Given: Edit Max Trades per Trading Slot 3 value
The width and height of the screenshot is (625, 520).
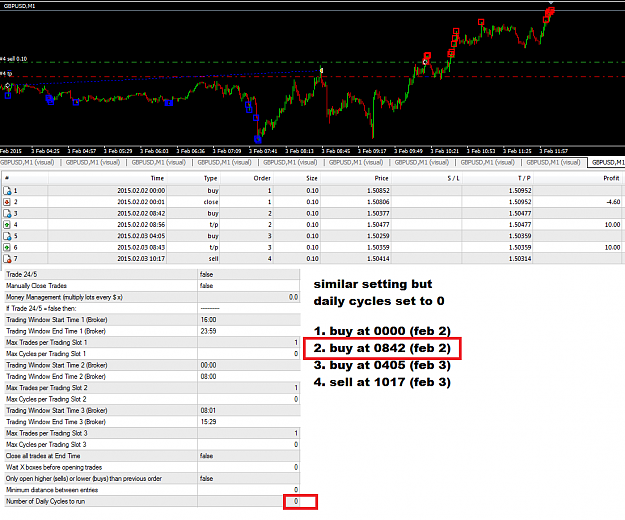Looking at the screenshot, I should tap(248, 433).
